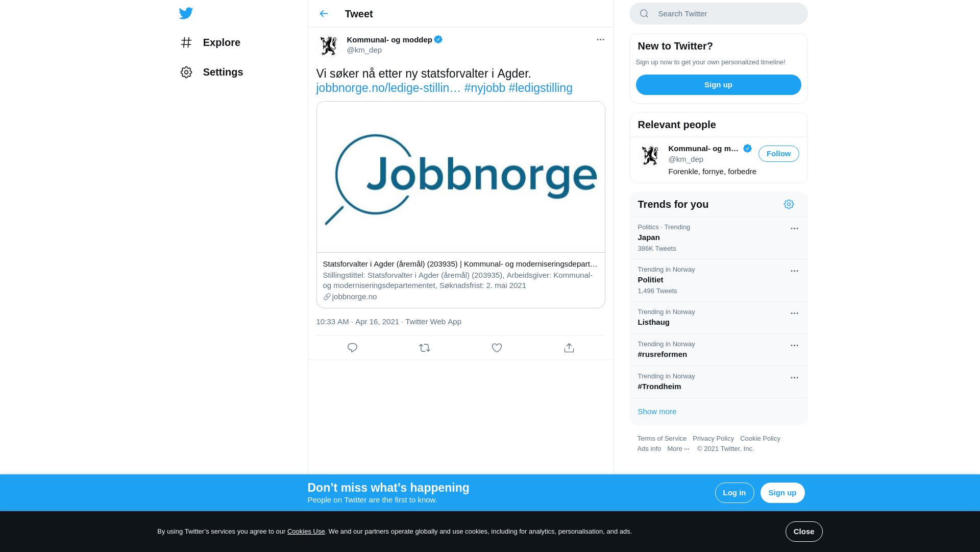Retweet this tweet using the retweet icon
980x552 pixels.
click(425, 348)
